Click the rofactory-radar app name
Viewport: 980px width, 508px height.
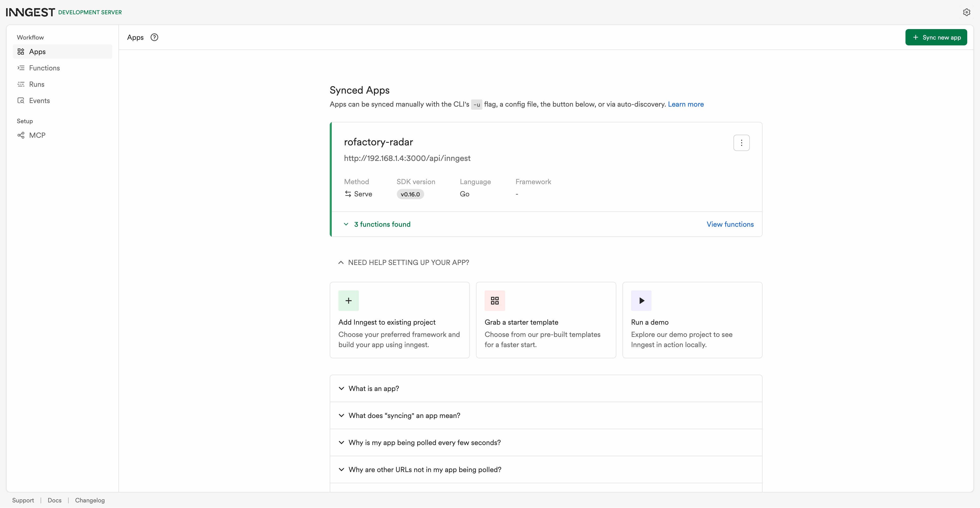378,142
